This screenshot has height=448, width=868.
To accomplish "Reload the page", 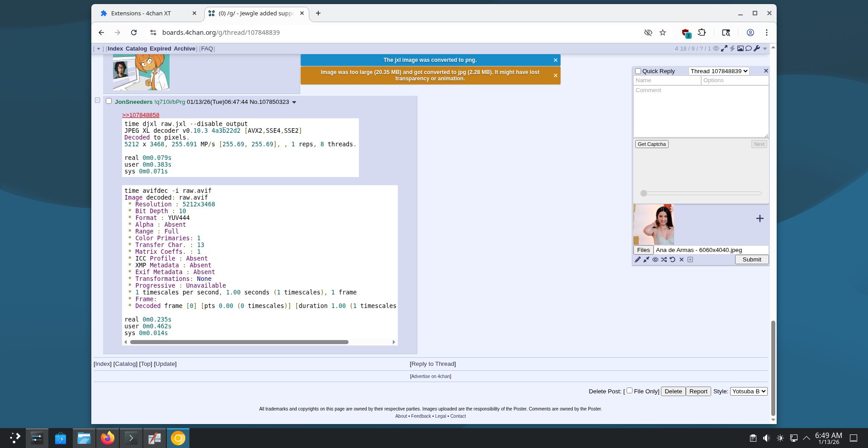I will click(x=134, y=33).
